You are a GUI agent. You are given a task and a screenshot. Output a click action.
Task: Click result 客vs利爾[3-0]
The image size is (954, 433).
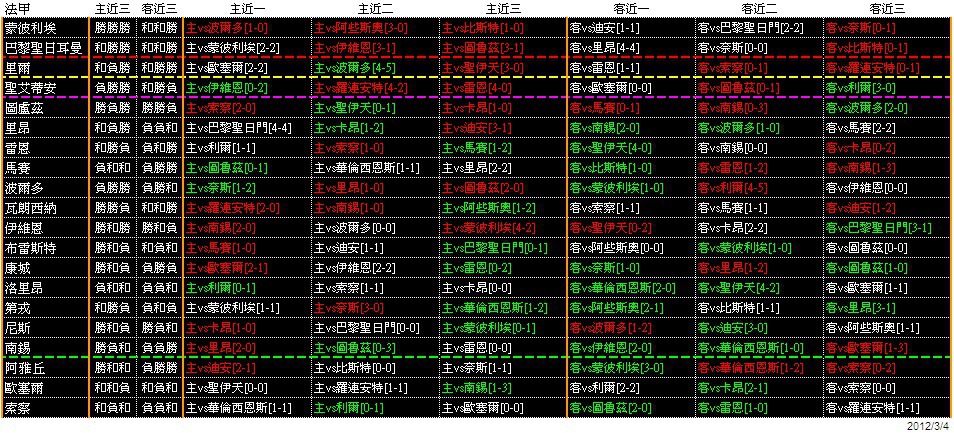pos(860,88)
